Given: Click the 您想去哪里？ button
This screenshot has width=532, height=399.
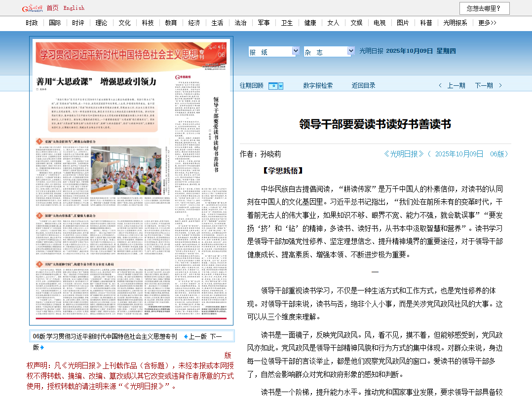Looking at the screenshot, I should coord(484,8).
